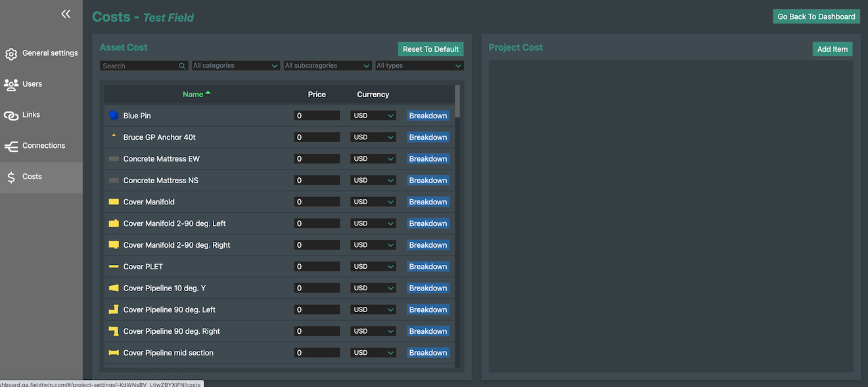Open the Users settings tab
This screenshot has height=387, width=868.
coord(32,84)
